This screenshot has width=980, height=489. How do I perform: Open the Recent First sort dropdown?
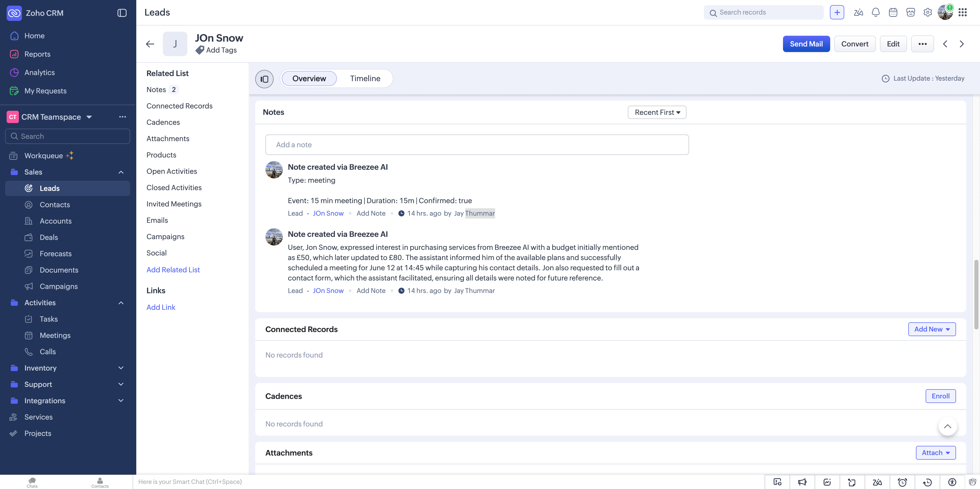657,112
